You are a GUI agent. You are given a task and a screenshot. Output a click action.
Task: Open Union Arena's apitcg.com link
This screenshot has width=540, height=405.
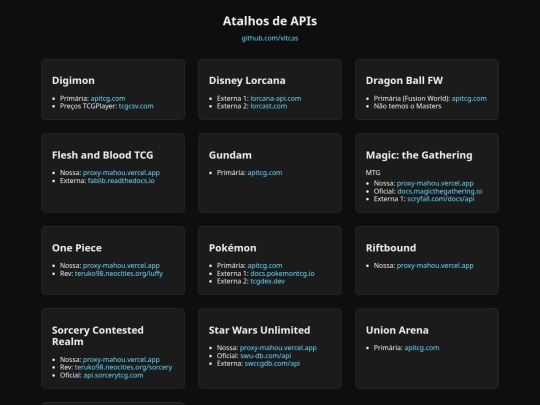[422, 348]
